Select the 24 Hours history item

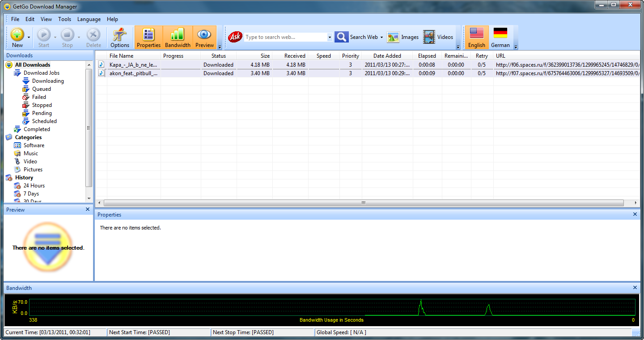click(34, 186)
